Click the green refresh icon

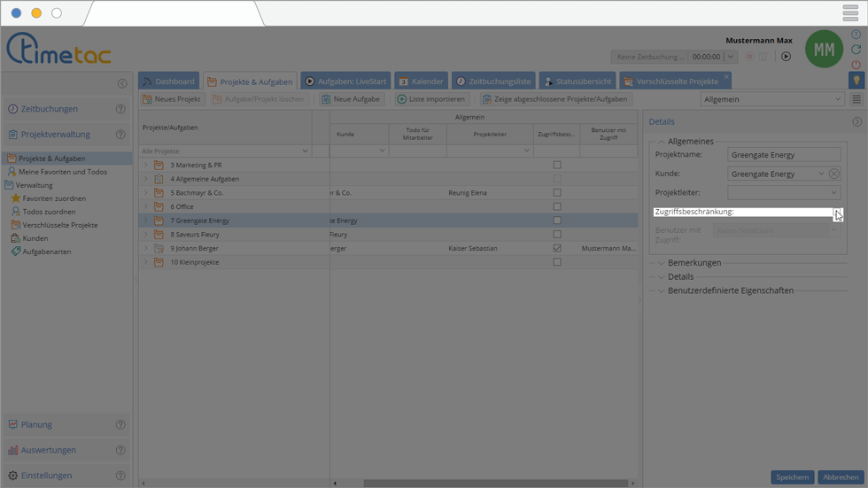click(856, 50)
